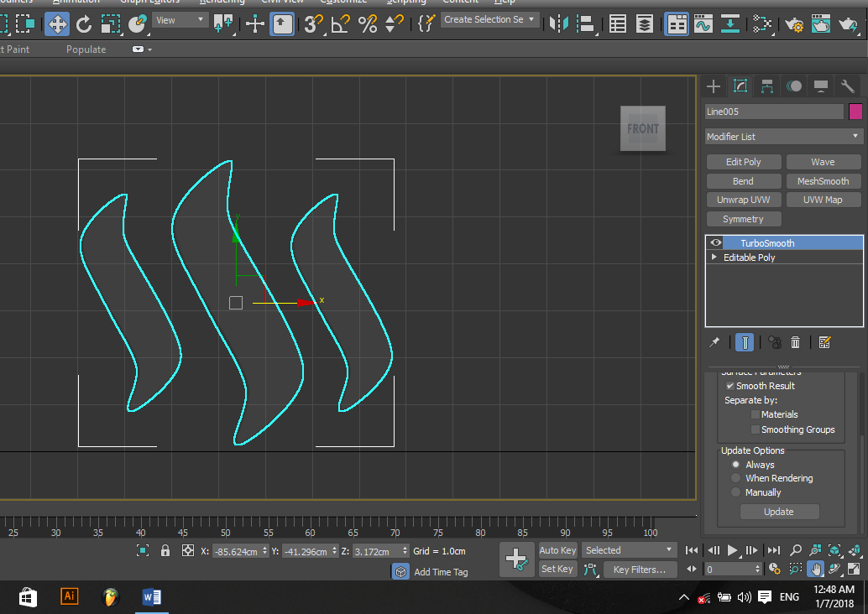Open Configure Modifier Sets
Viewport: 868px width, 614px height.
click(825, 342)
